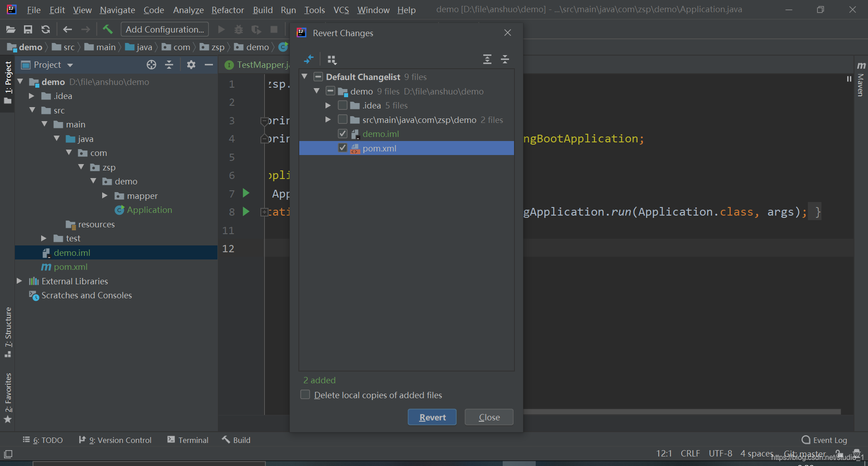This screenshot has height=466, width=868.
Task: Expand src\main\java\com\zsp\demo node in dialog
Action: pyautogui.click(x=328, y=119)
